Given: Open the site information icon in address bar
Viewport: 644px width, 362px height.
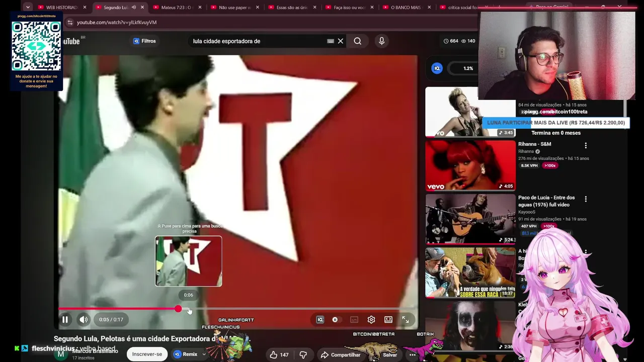Looking at the screenshot, I should coord(70,23).
